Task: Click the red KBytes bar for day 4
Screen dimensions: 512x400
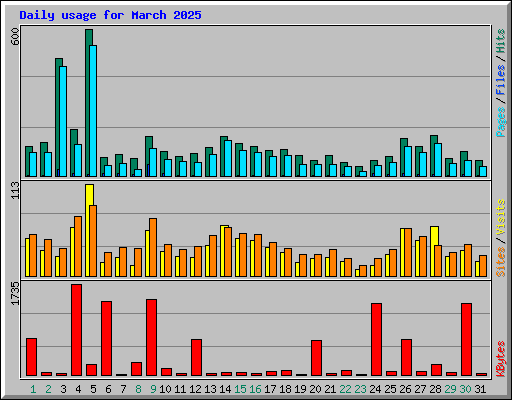Action: (76, 330)
